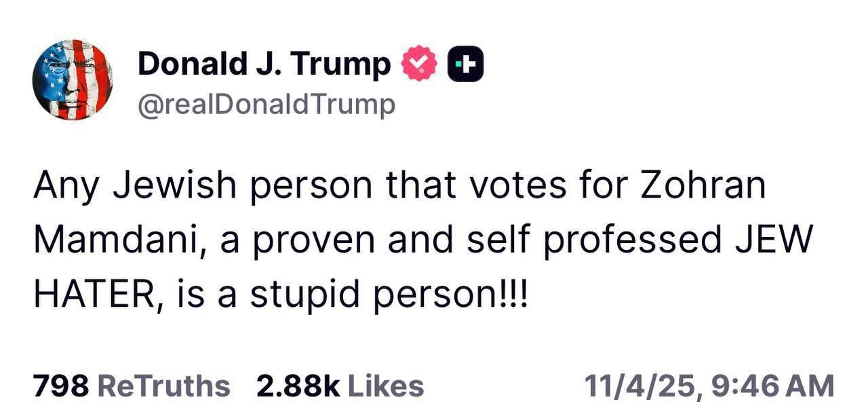Click the word "Likes" label

(385, 386)
